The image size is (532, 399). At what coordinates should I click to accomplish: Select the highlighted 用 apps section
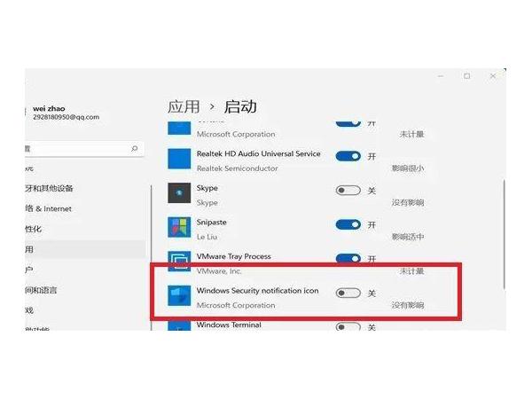pyautogui.click(x=85, y=249)
